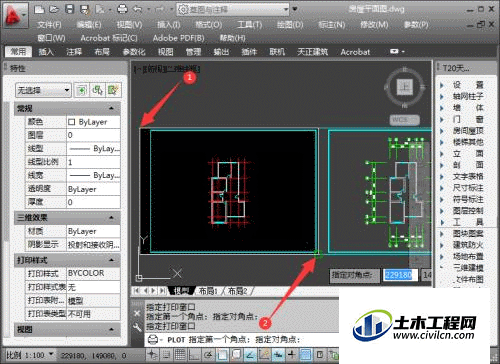Jump to first layout tab arrow
The height and width of the screenshot is (364, 500).
click(136, 291)
